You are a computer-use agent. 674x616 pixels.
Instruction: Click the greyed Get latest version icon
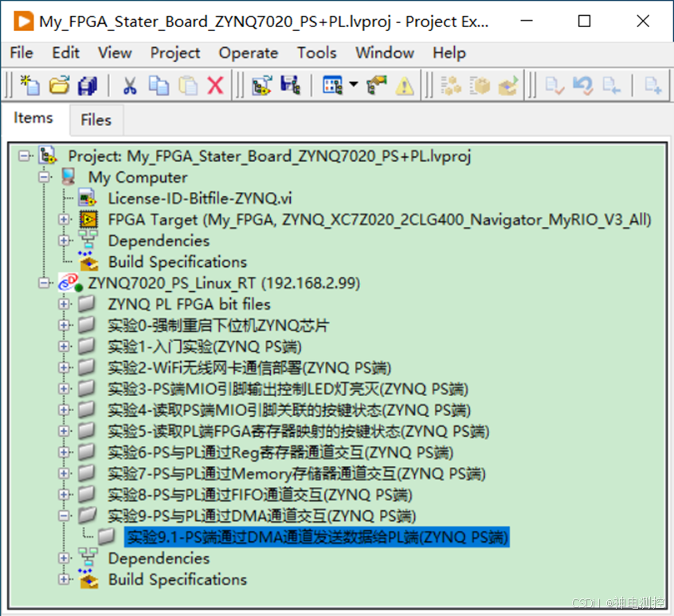click(x=611, y=85)
